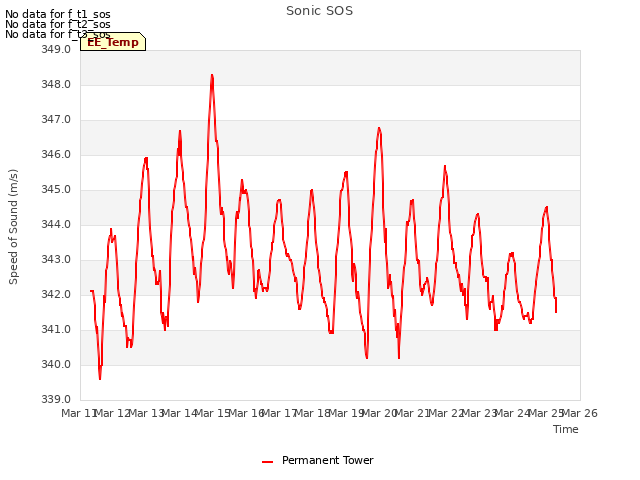Select the Permanent Tower legend label

pyautogui.click(x=327, y=460)
